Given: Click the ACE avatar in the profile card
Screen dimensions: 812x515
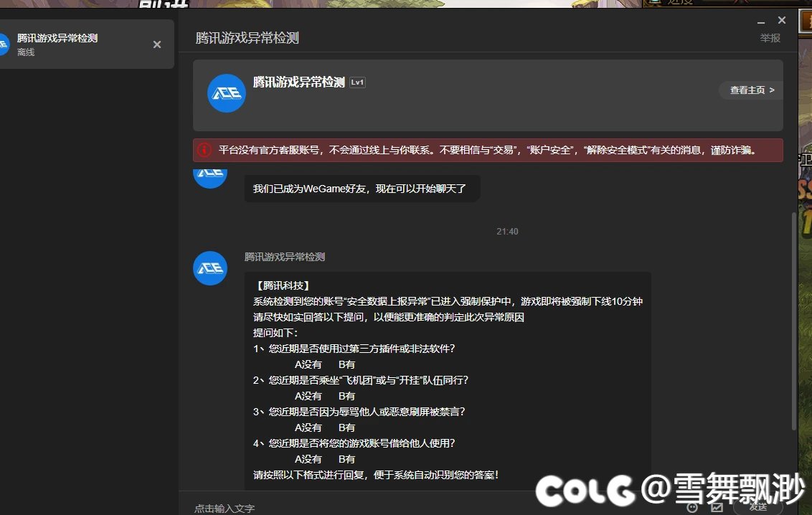Looking at the screenshot, I should pyautogui.click(x=226, y=93).
